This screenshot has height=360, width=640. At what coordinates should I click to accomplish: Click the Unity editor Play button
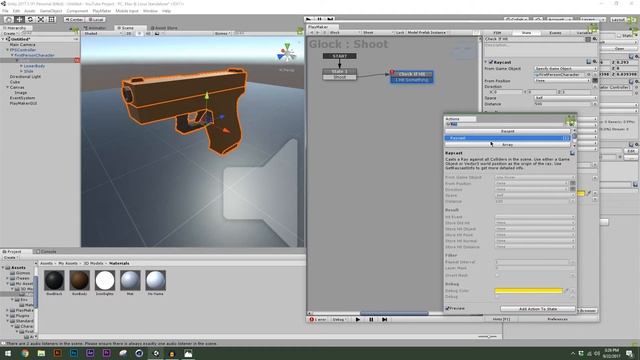(309, 19)
